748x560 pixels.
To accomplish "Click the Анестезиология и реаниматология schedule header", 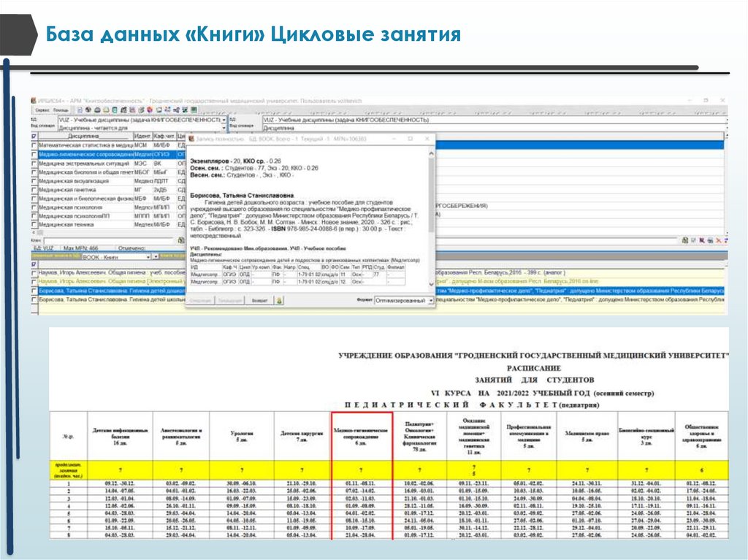I will coord(181,436).
